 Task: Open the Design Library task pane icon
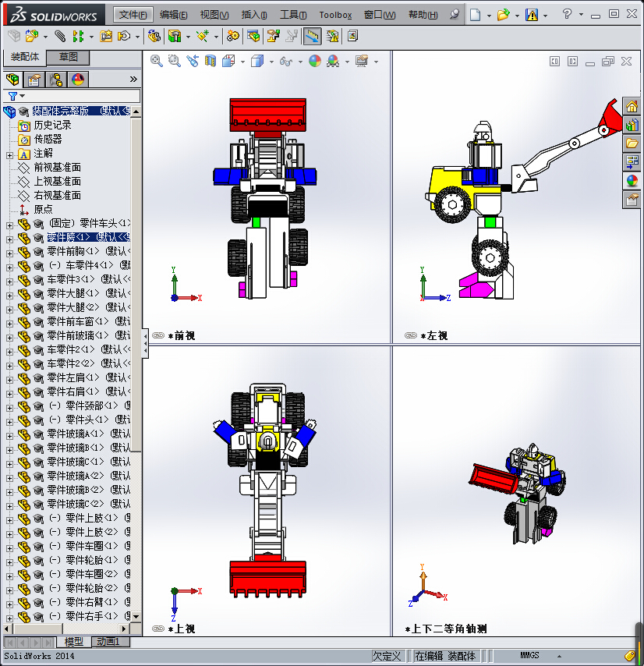pos(632,125)
